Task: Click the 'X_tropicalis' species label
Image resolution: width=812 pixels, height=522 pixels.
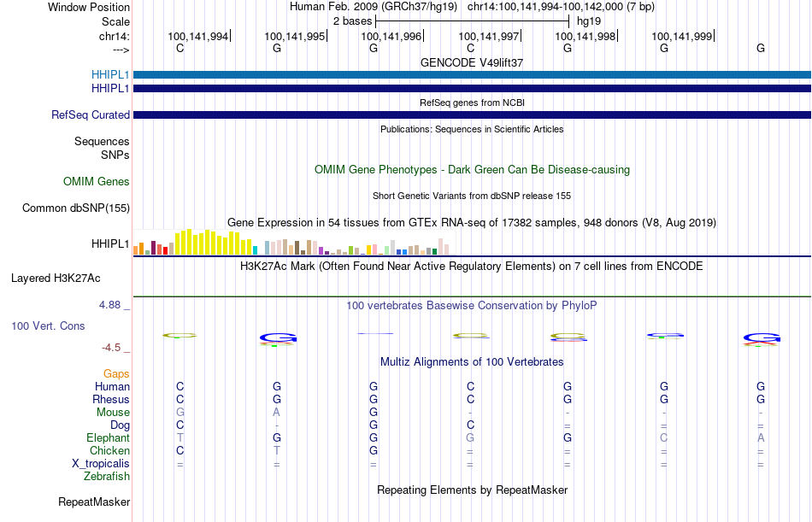Action: tap(101, 464)
